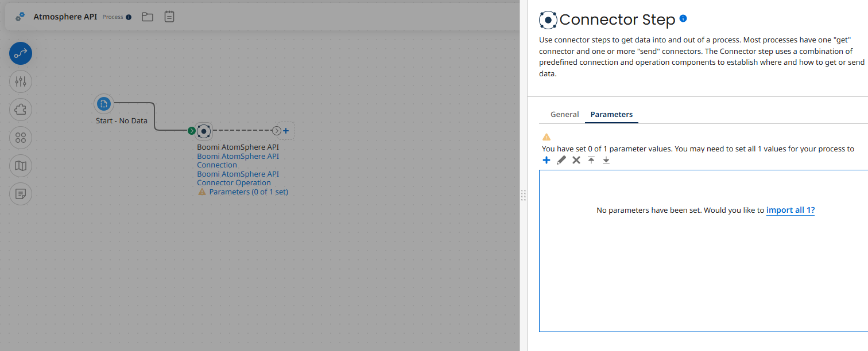Click the import arrow icon above parameter list
Screen dimensions: 868x351
coord(591,160)
